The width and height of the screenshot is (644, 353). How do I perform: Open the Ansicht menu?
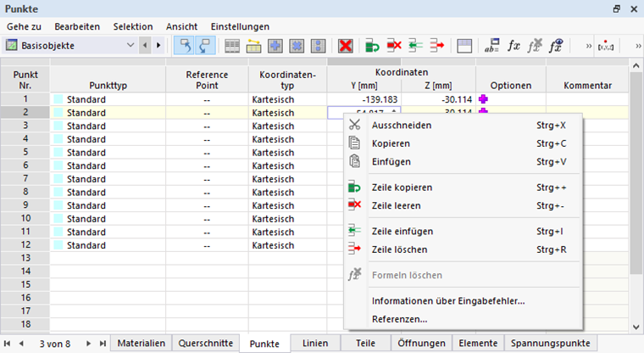pos(182,27)
